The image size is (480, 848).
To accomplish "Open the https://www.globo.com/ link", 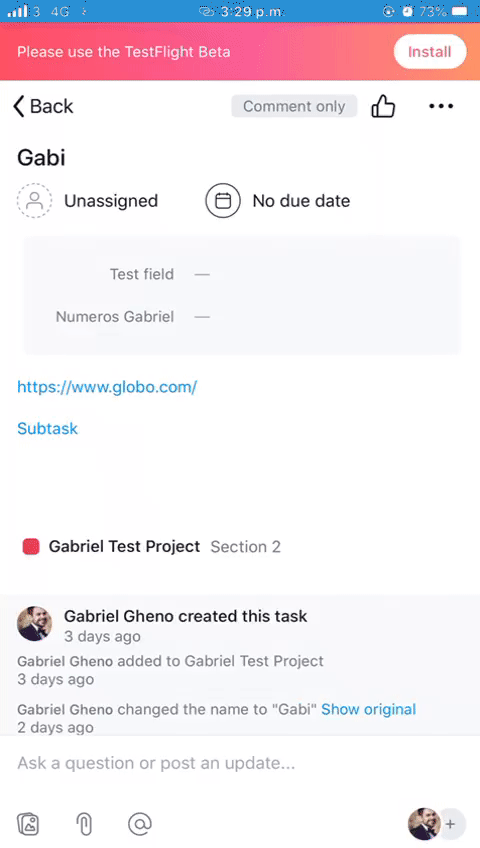I will pyautogui.click(x=107, y=387).
